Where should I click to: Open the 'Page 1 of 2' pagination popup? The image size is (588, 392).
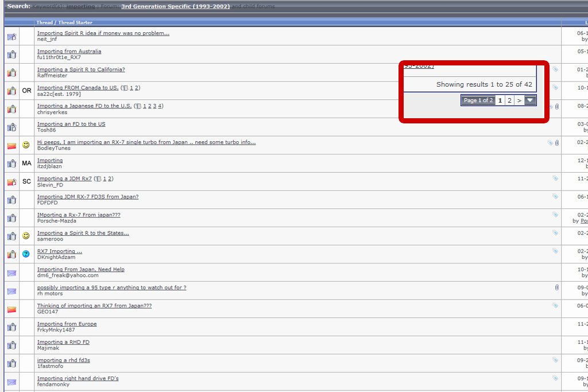(x=478, y=100)
